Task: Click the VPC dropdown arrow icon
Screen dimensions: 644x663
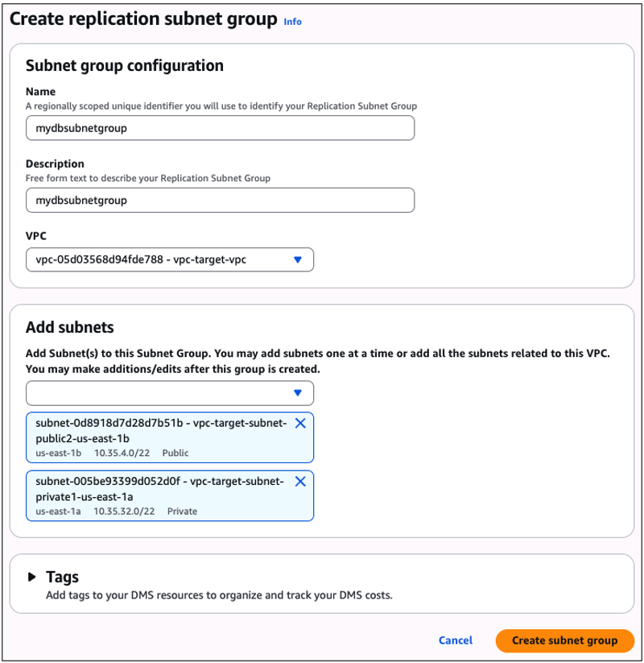Action: [297, 259]
